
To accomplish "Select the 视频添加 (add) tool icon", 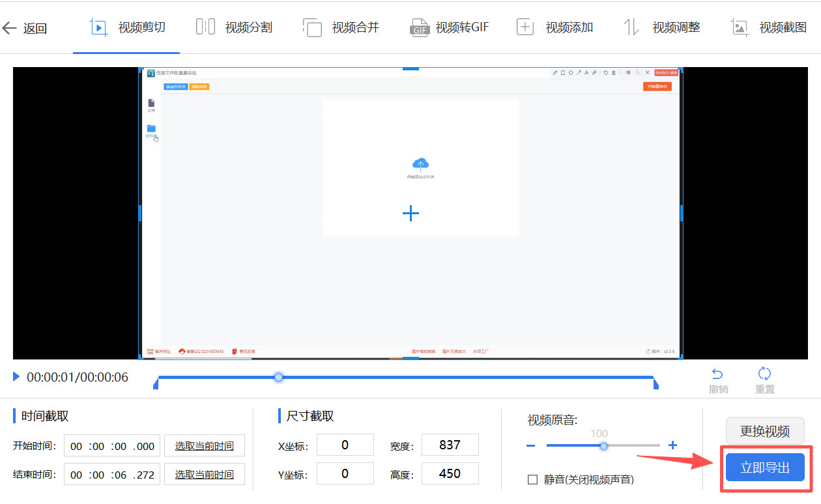I will pos(525,27).
